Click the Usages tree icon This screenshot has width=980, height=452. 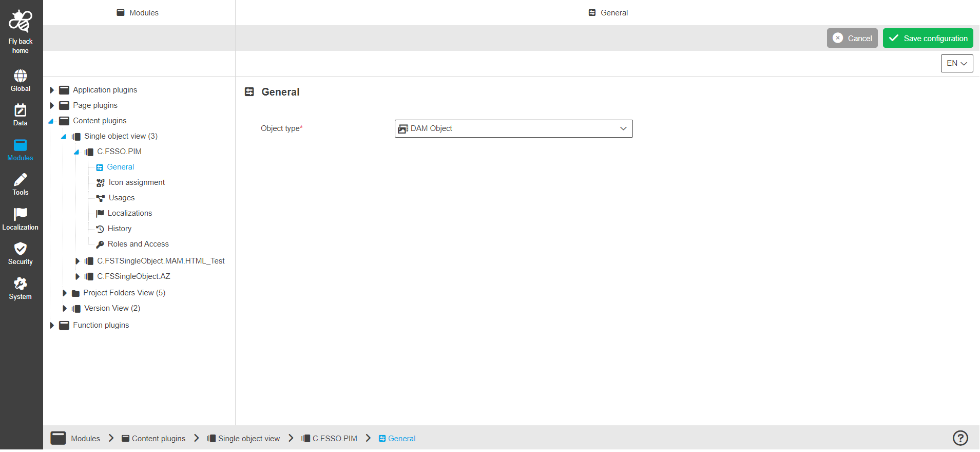[101, 198]
